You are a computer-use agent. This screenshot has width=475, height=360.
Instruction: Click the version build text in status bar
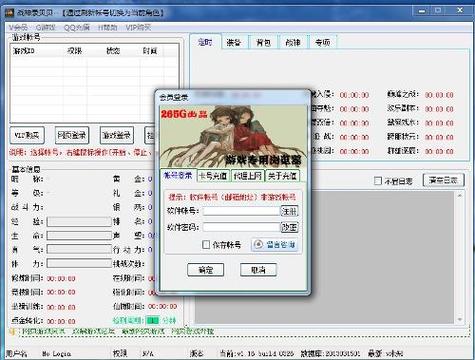[257, 354]
